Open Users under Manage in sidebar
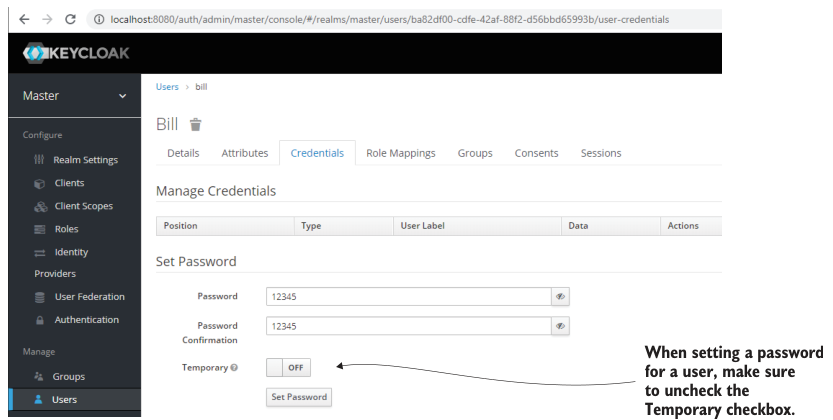 point(64,399)
